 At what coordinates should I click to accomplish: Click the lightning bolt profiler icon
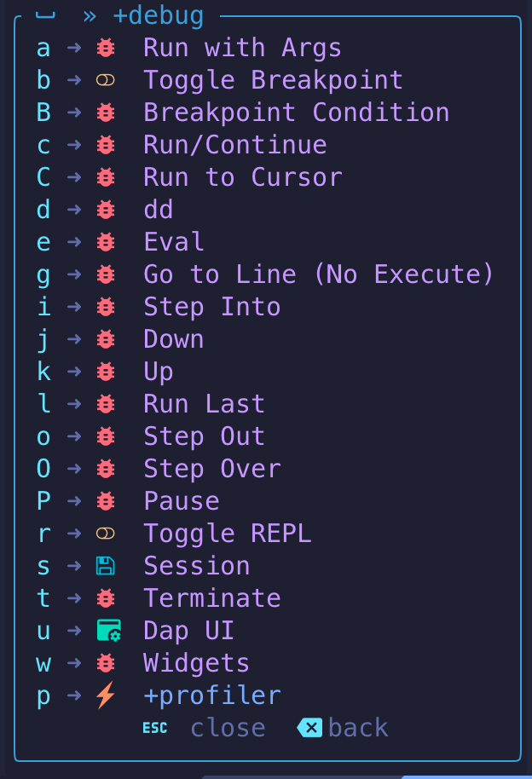[x=106, y=695]
